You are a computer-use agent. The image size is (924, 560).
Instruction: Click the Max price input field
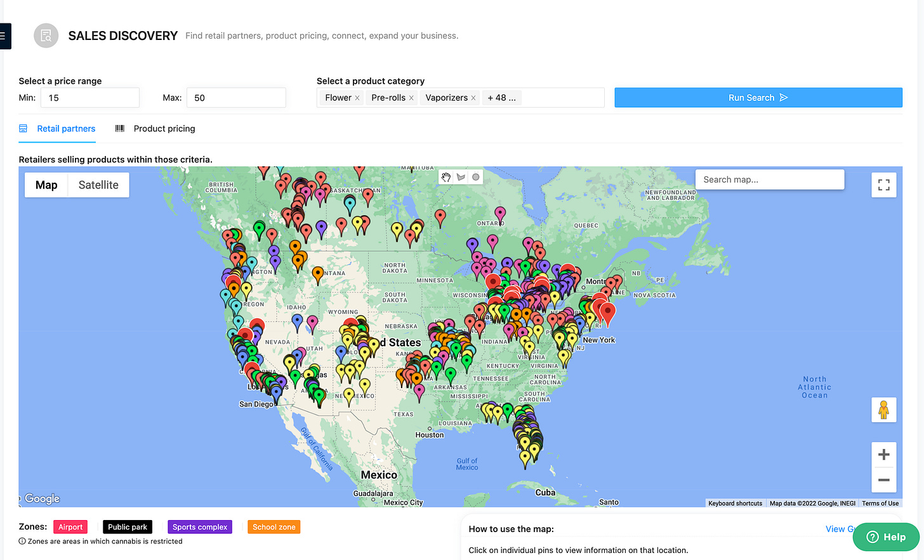[236, 98]
